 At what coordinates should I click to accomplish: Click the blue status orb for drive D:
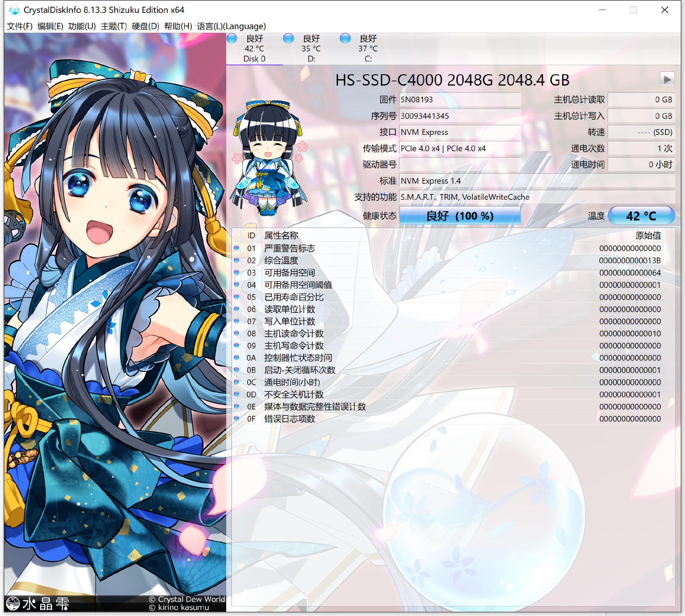click(x=288, y=38)
